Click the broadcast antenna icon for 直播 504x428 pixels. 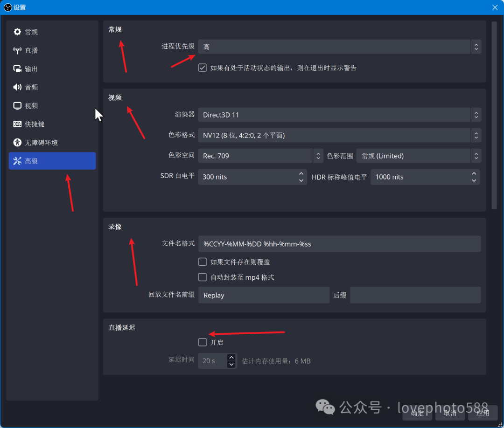(17, 50)
